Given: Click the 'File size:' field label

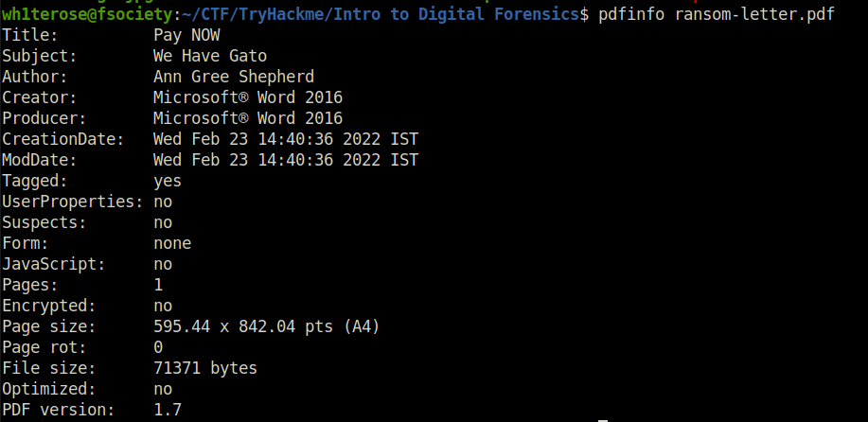Looking at the screenshot, I should [x=49, y=369].
